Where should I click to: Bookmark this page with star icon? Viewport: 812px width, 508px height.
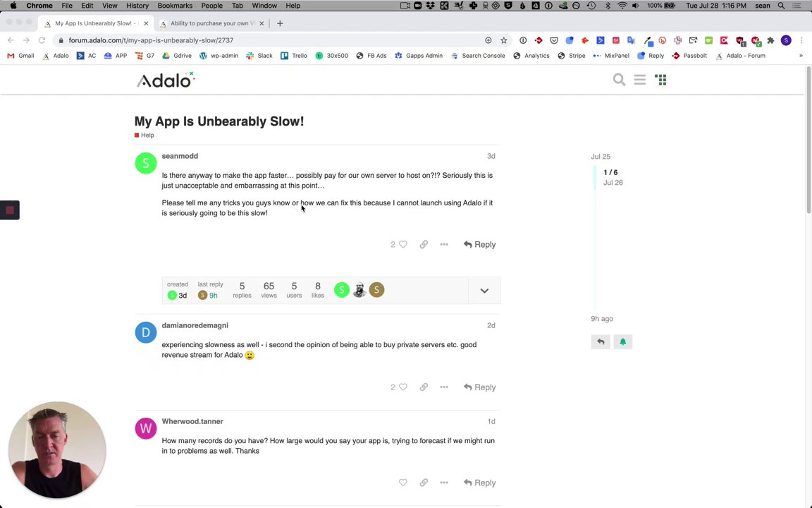(x=503, y=40)
